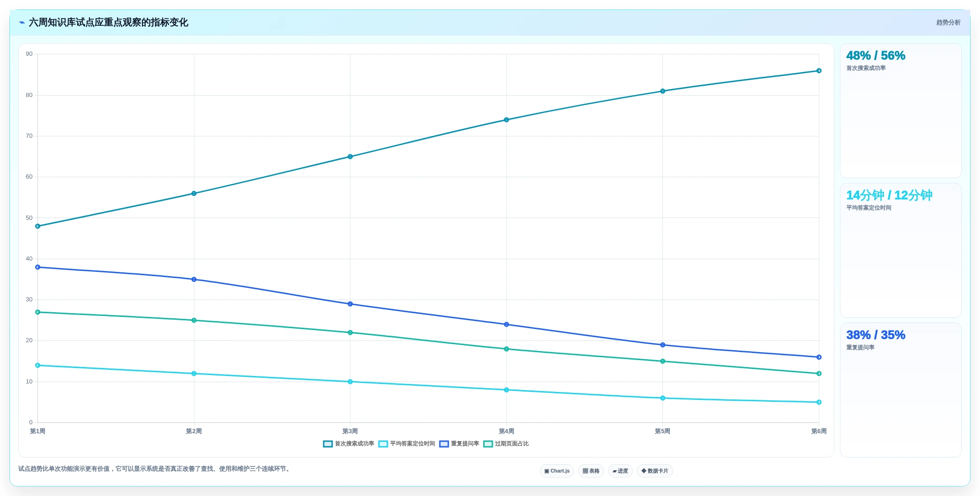Click the 第3周 point on 平均答案定位时间 line
The height and width of the screenshot is (496, 980).
[x=350, y=382]
